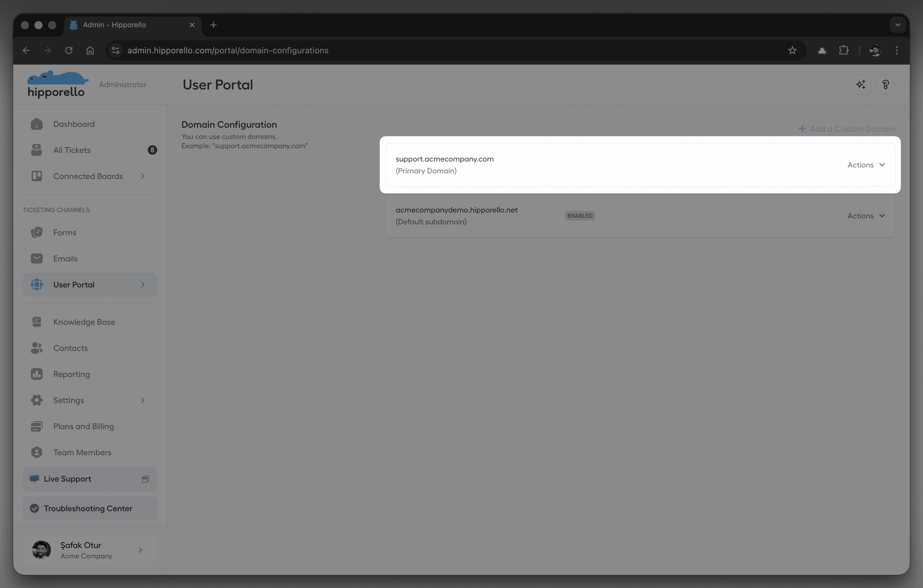Viewport: 923px width, 588px height.
Task: Open Knowledge Base from sidebar
Action: point(84,322)
